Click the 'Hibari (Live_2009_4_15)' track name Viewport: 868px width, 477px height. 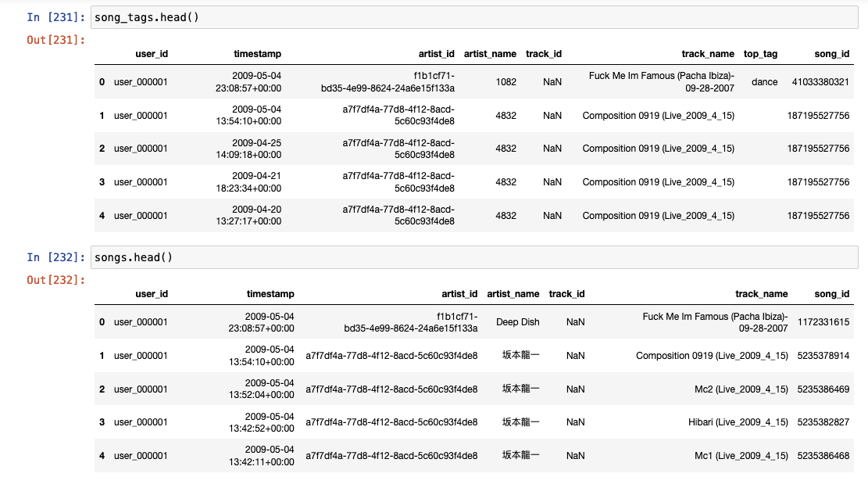coord(738,422)
